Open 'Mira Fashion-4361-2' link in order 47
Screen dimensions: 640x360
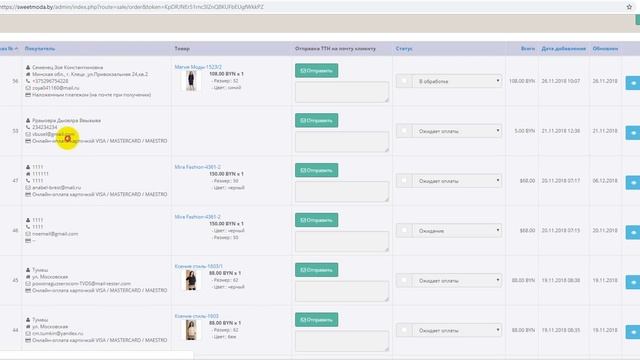[x=198, y=167]
